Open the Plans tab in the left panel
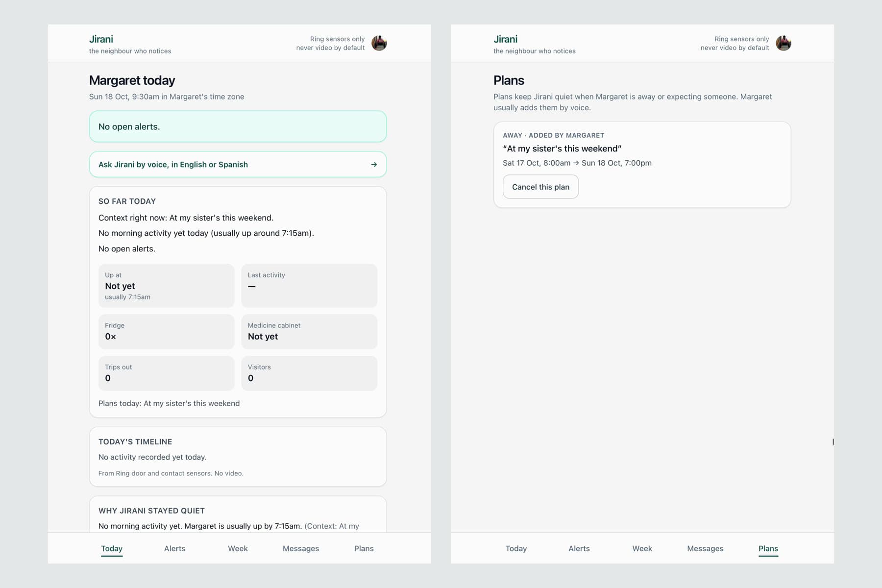 (x=364, y=548)
